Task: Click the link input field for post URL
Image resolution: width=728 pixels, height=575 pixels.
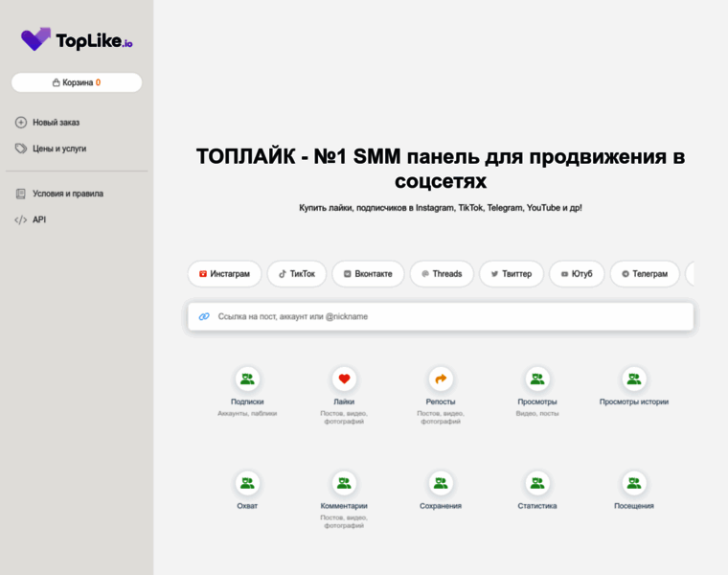Action: click(x=441, y=316)
